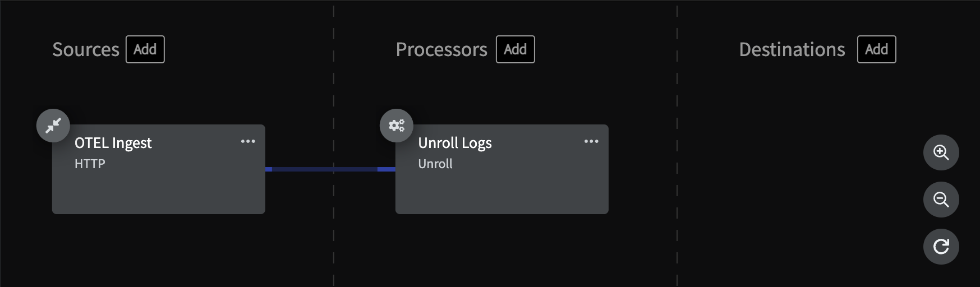Open the OTEL Ingest source type icon
980x287 pixels.
point(53,126)
